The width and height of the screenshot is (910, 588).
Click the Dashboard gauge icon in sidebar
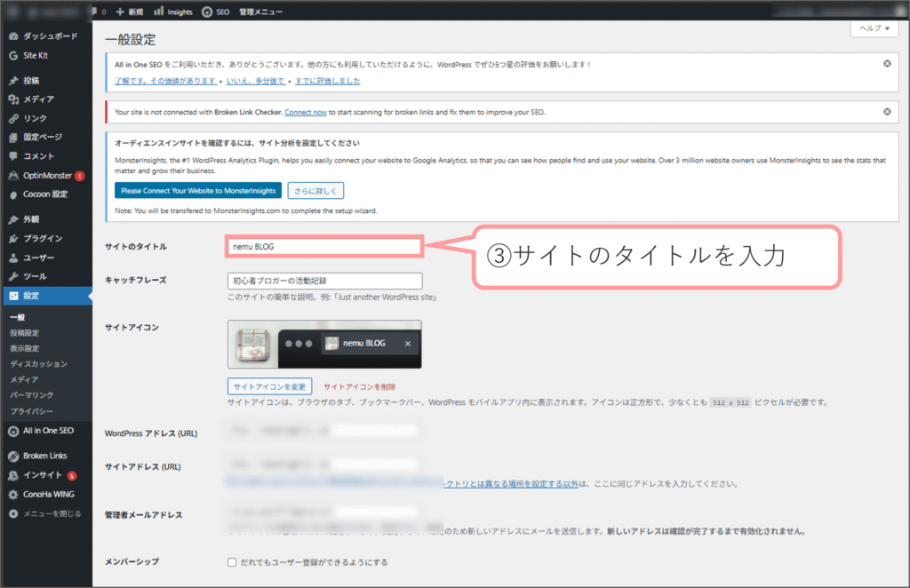13,36
